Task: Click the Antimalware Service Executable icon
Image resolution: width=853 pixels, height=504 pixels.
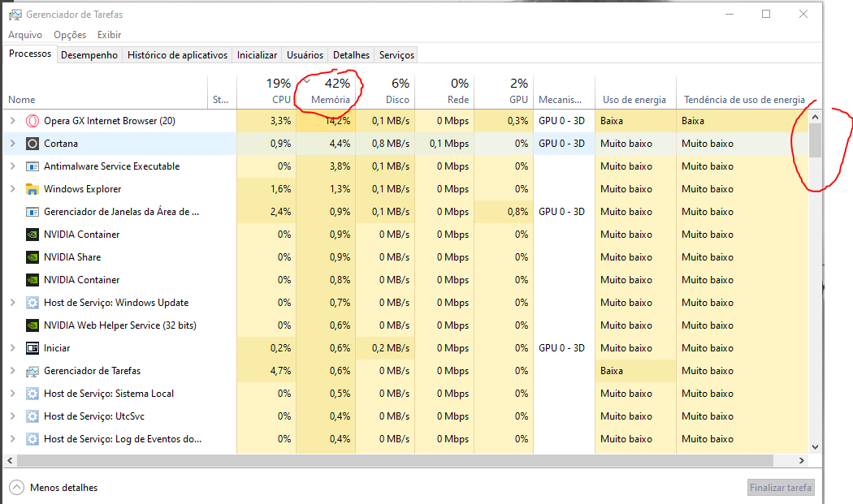Action: click(32, 166)
